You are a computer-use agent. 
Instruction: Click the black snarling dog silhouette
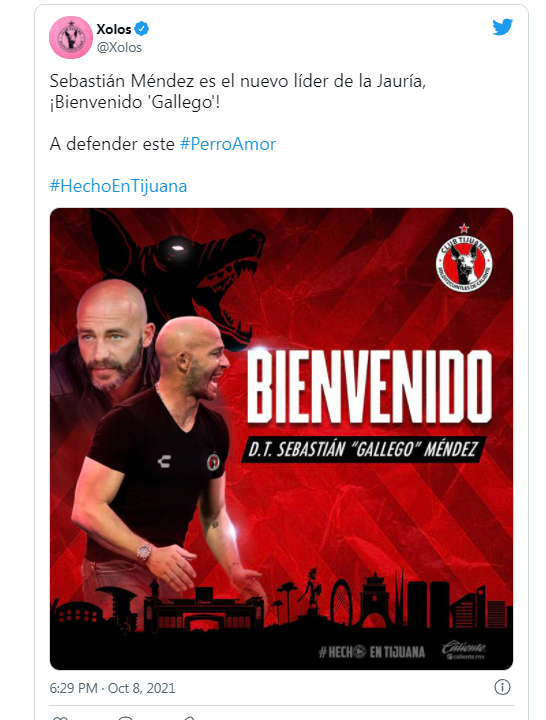click(184, 266)
